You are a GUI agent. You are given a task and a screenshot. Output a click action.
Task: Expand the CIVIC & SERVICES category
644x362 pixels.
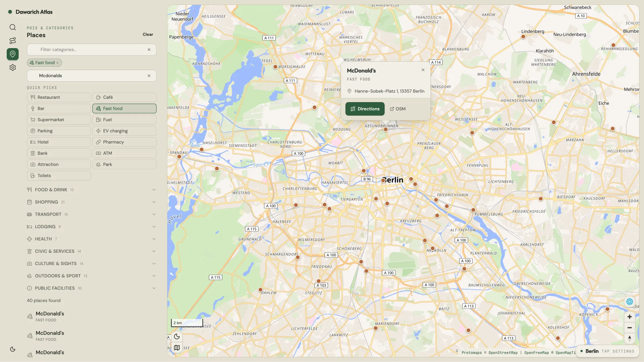(x=91, y=251)
